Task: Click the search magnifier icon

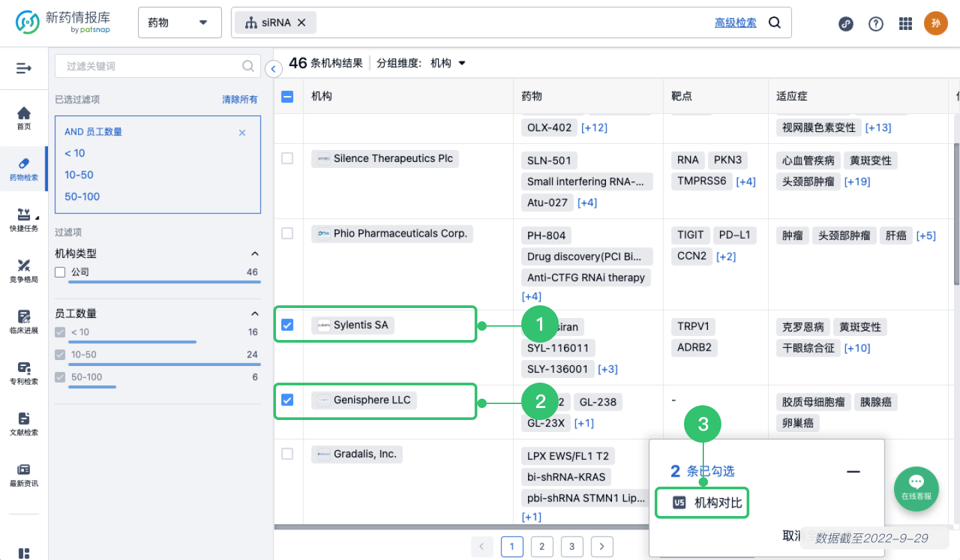Action: (x=775, y=23)
